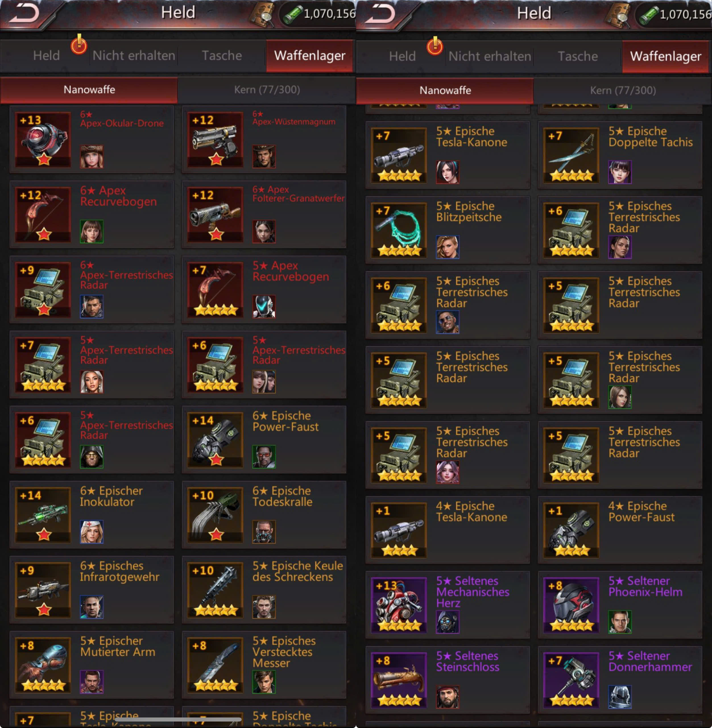Select the Epische Blitzpeitsche whip icon
712x728 pixels.
399,230
